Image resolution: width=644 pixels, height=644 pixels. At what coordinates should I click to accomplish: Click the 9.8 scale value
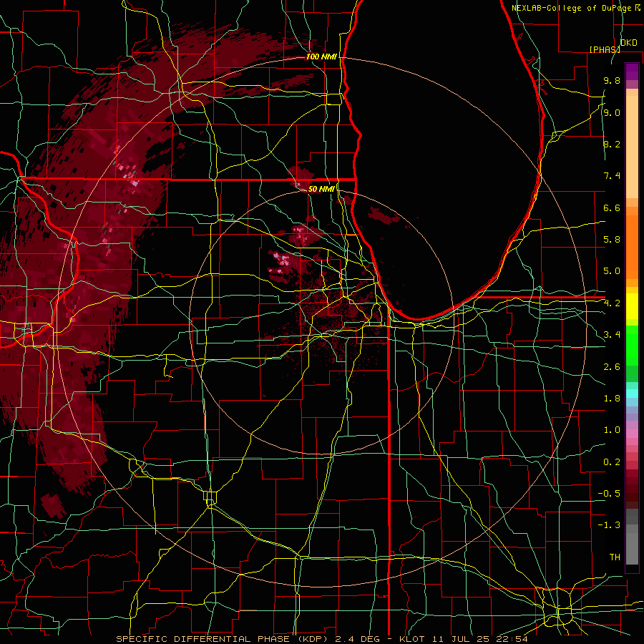click(x=612, y=80)
